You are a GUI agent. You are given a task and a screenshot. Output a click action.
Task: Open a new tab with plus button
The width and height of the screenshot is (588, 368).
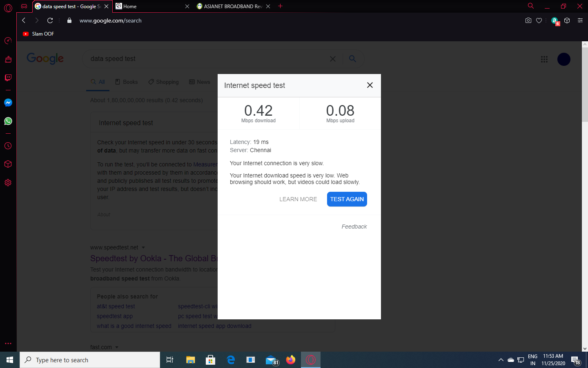coord(281,6)
